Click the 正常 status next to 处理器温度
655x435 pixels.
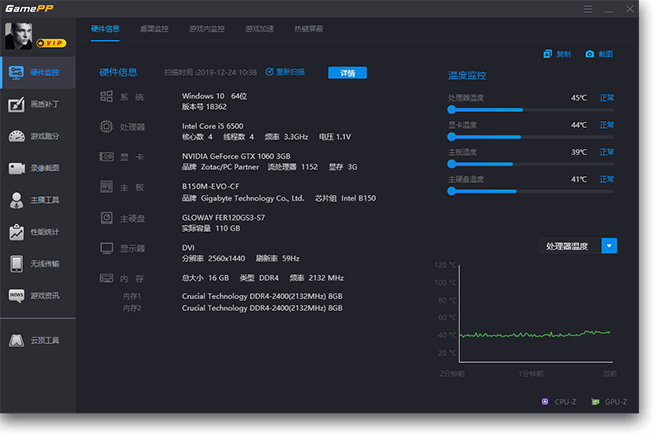[607, 97]
